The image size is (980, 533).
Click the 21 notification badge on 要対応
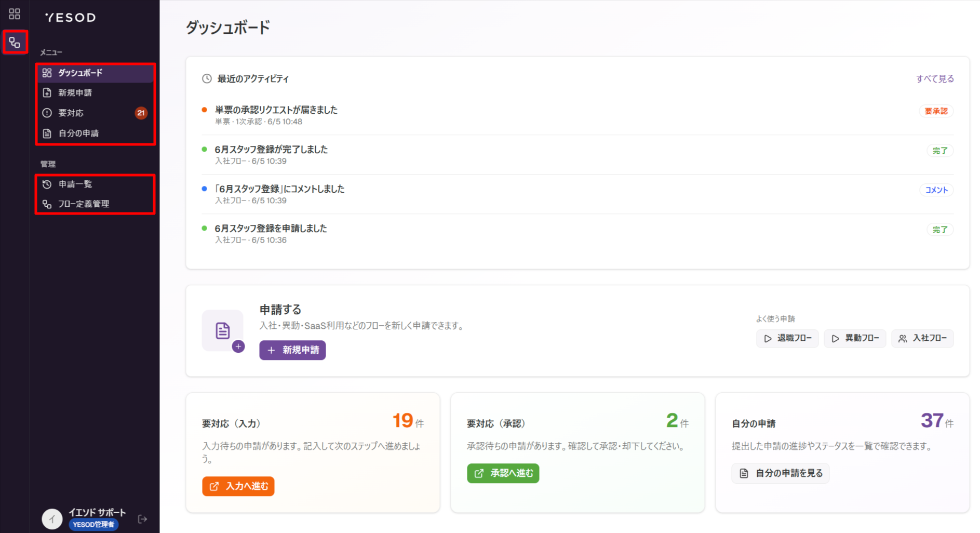141,113
